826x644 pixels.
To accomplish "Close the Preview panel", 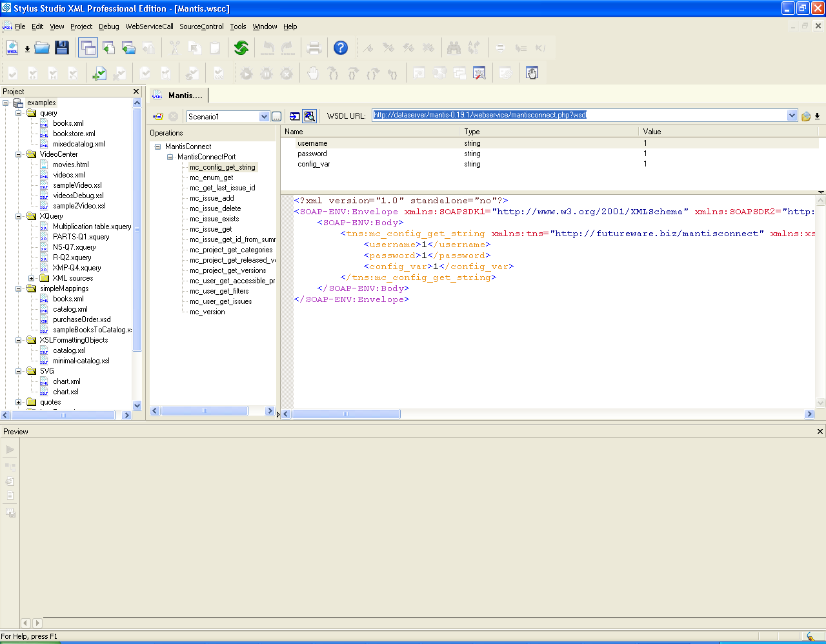I will (820, 432).
